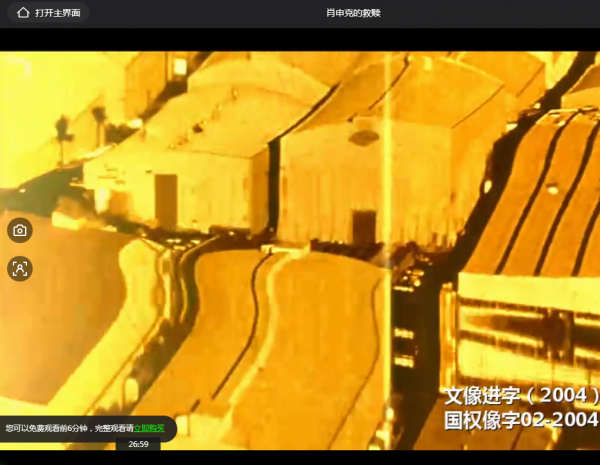Click the free six-minute preview notice text
Image resolution: width=600 pixels, height=465 pixels.
click(x=69, y=428)
